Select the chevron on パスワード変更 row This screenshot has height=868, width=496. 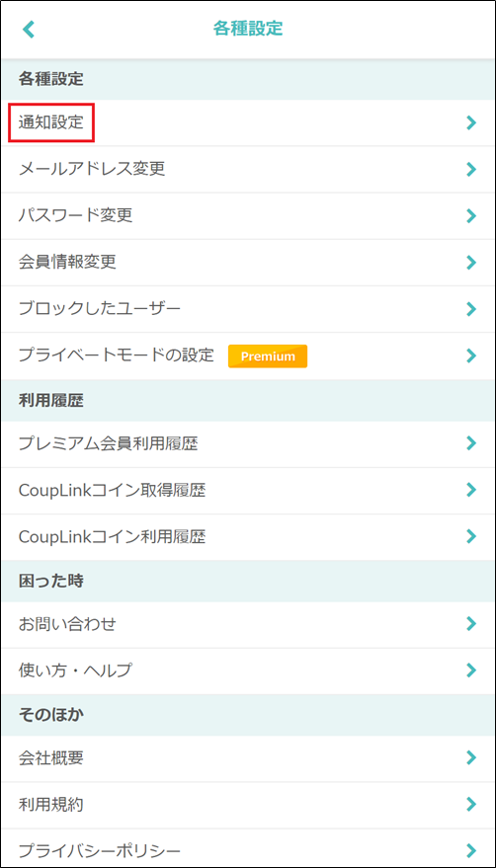point(471,215)
